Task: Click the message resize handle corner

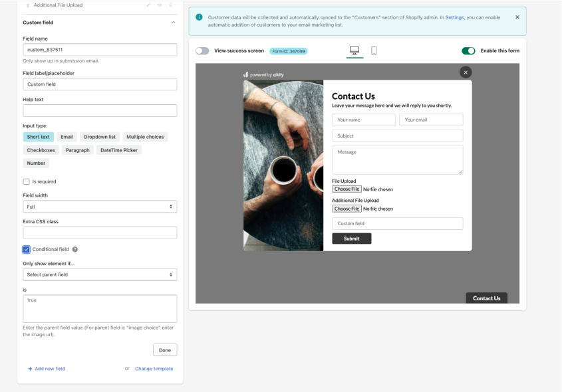Action: (x=460, y=172)
